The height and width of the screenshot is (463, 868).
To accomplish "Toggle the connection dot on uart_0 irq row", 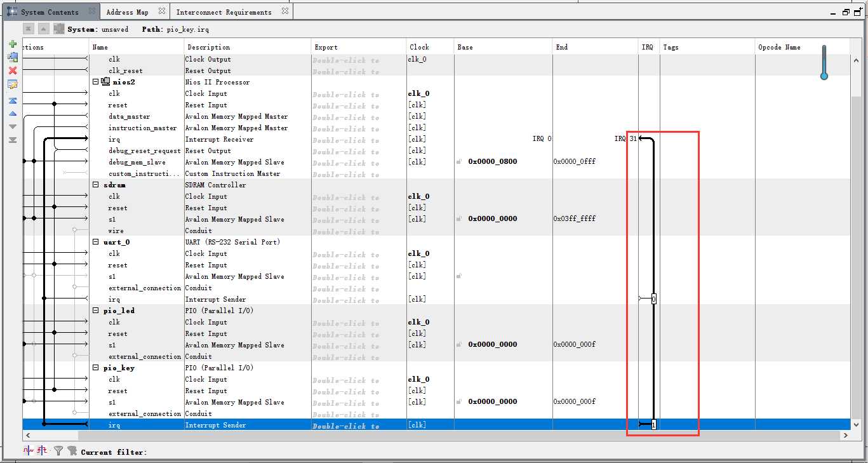I will (44, 299).
